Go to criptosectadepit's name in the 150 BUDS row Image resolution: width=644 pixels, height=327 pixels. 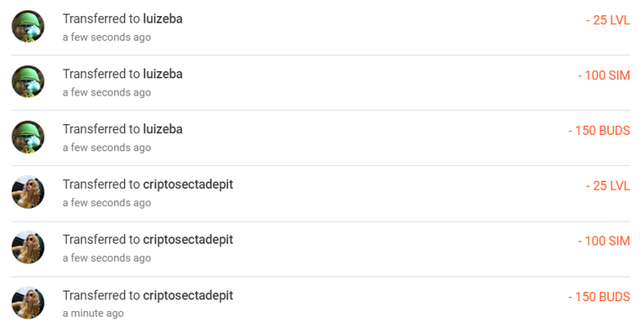click(x=188, y=296)
